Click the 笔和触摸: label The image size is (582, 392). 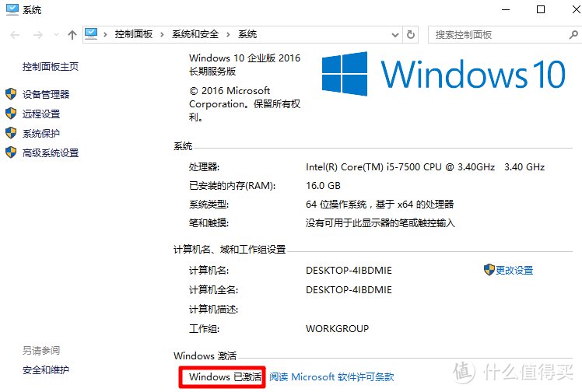209,223
